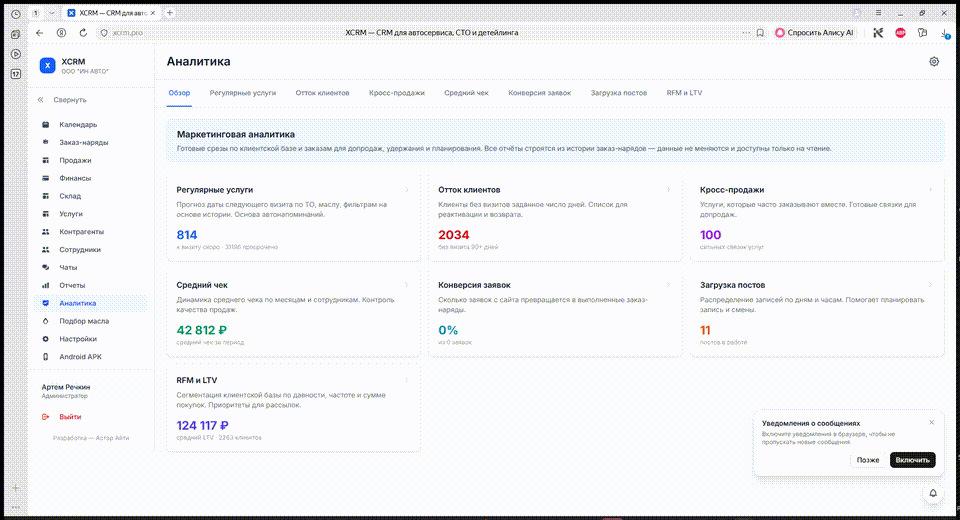Click the Услуги sidebar icon
This screenshot has height=520, width=960.
(x=45, y=214)
